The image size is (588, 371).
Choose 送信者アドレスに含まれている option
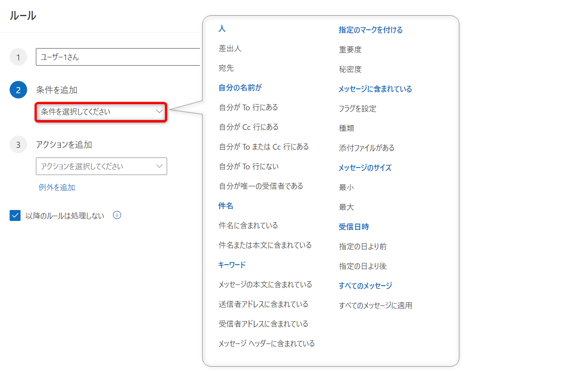click(263, 304)
